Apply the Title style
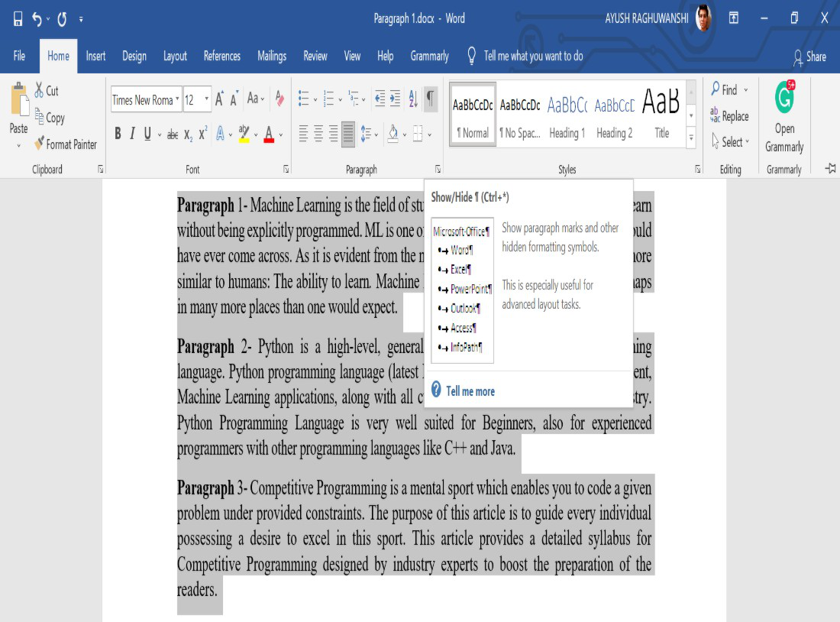The height and width of the screenshot is (622, 840). pyautogui.click(x=661, y=115)
